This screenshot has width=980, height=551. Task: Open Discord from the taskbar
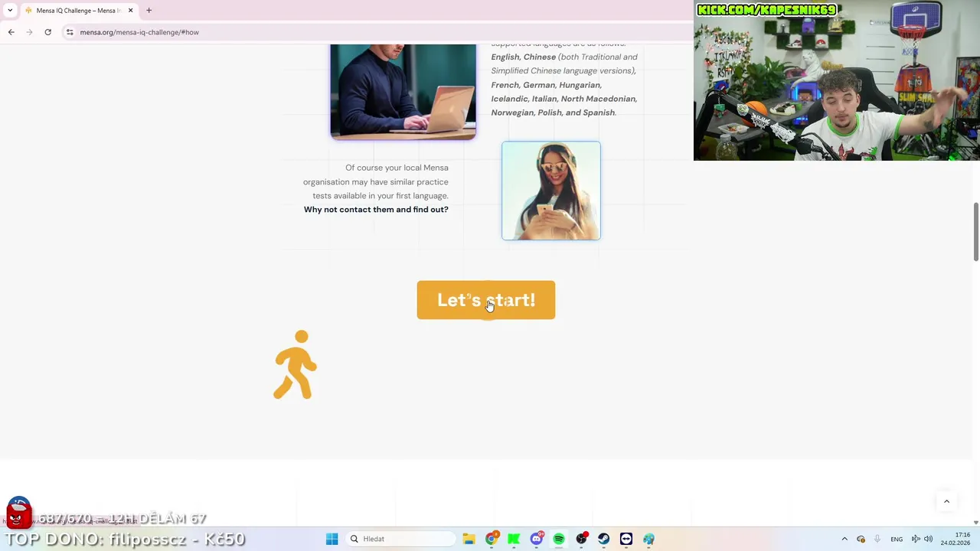tap(537, 539)
